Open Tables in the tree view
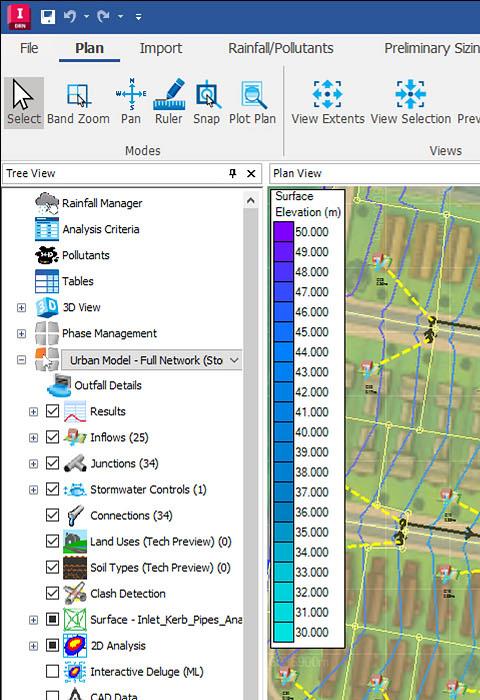This screenshot has width=480, height=700. (x=78, y=281)
